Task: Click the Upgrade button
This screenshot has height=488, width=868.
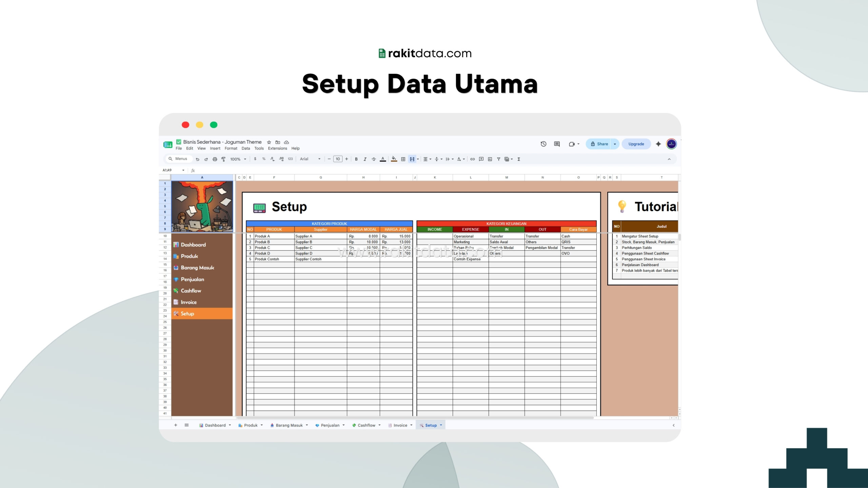Action: click(x=636, y=144)
